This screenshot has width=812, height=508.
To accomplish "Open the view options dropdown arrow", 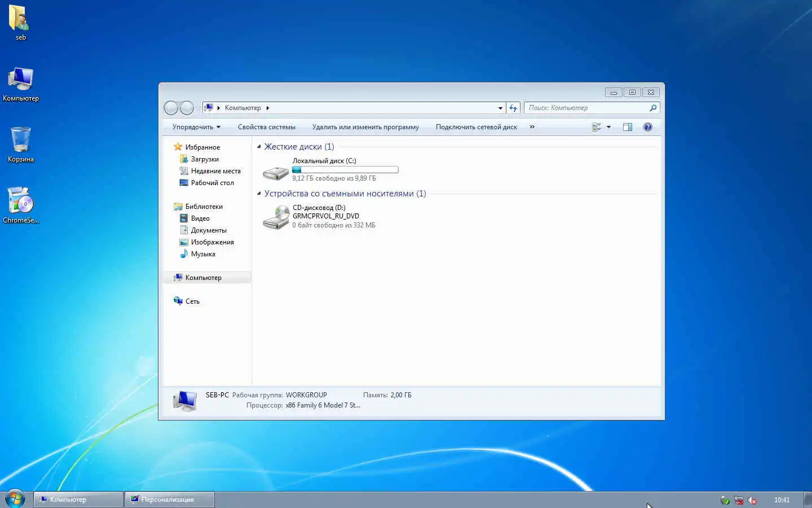I will [608, 127].
